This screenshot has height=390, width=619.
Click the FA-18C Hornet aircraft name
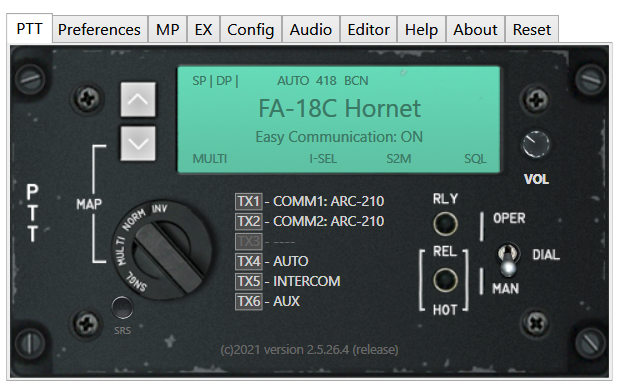click(340, 108)
